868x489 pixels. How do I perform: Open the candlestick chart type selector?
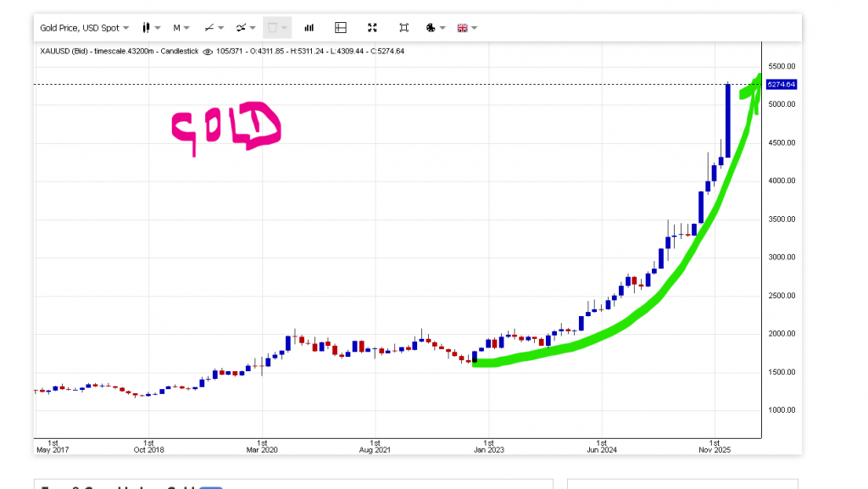[151, 28]
